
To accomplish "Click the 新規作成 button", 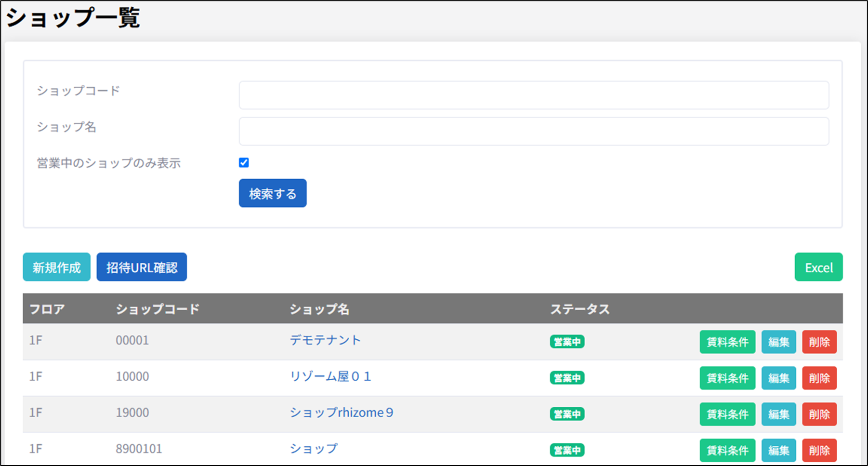I will (56, 267).
